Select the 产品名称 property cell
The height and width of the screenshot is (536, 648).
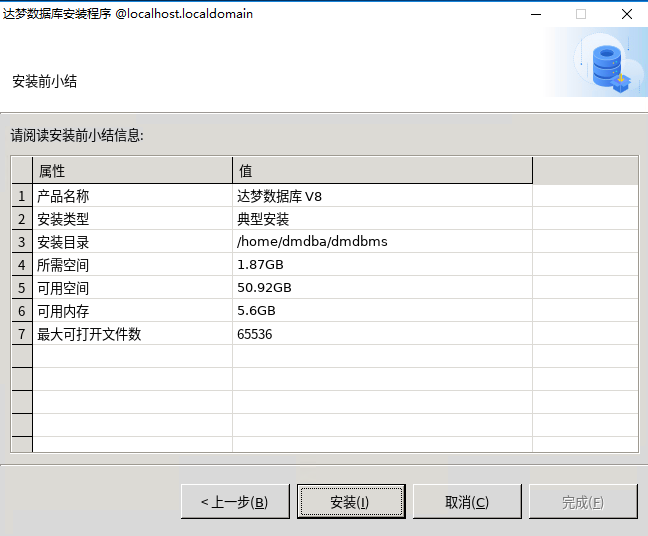click(x=132, y=196)
